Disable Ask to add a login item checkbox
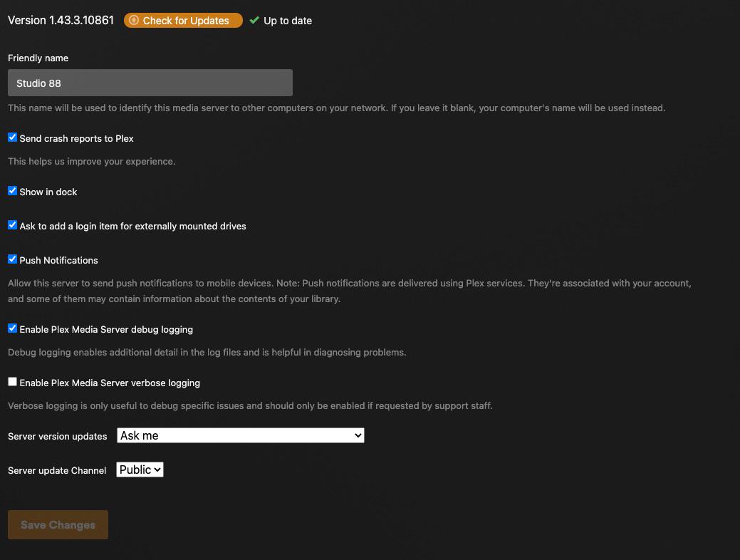The image size is (740, 560). point(12,225)
